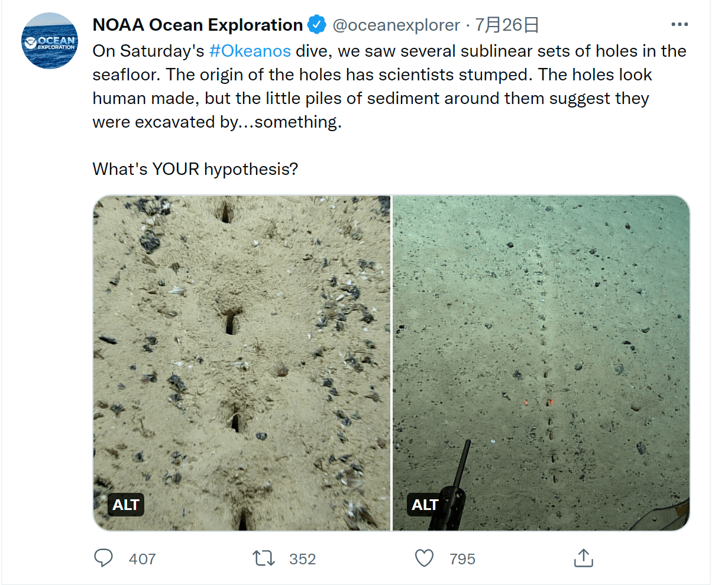This screenshot has width=728, height=585.
Task: Click the share upload icon
Action: (x=583, y=558)
